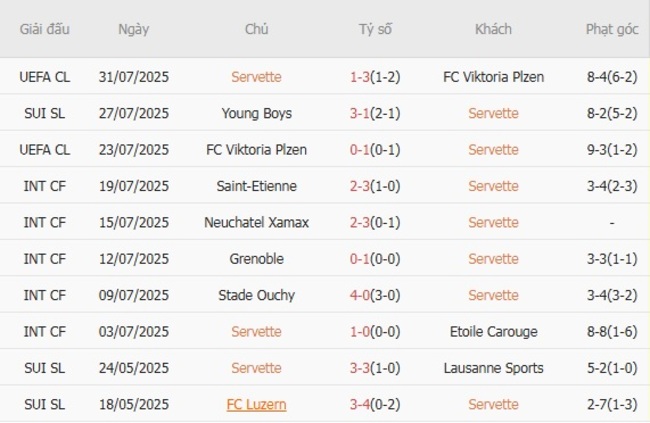Viewport: 650px width, 423px height.
Task: Open the underlined FC Luzern team link
Action: tap(256, 404)
